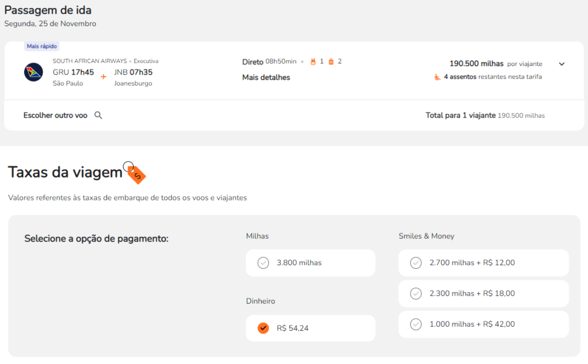The image size is (588, 364).
Task: Click the seat icon next to "4 assentos"
Action: pos(438,77)
